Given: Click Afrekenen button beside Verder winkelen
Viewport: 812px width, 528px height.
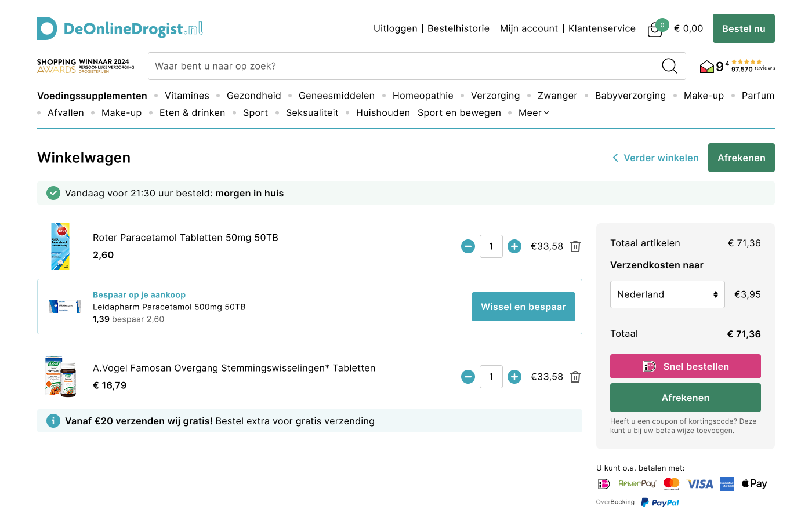Looking at the screenshot, I should [x=741, y=158].
